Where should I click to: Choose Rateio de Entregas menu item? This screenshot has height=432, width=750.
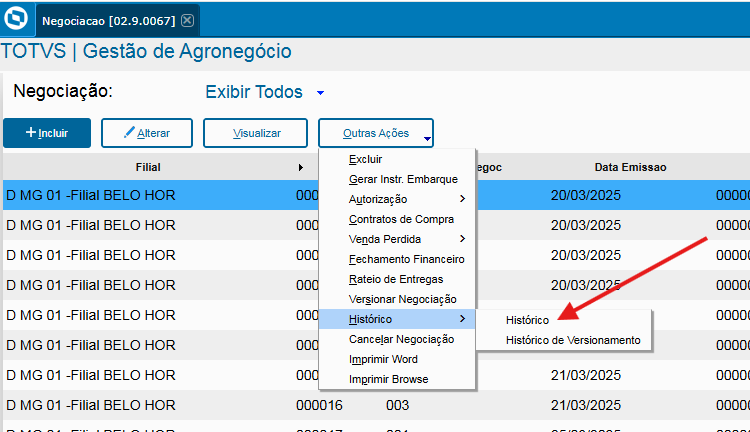[397, 279]
